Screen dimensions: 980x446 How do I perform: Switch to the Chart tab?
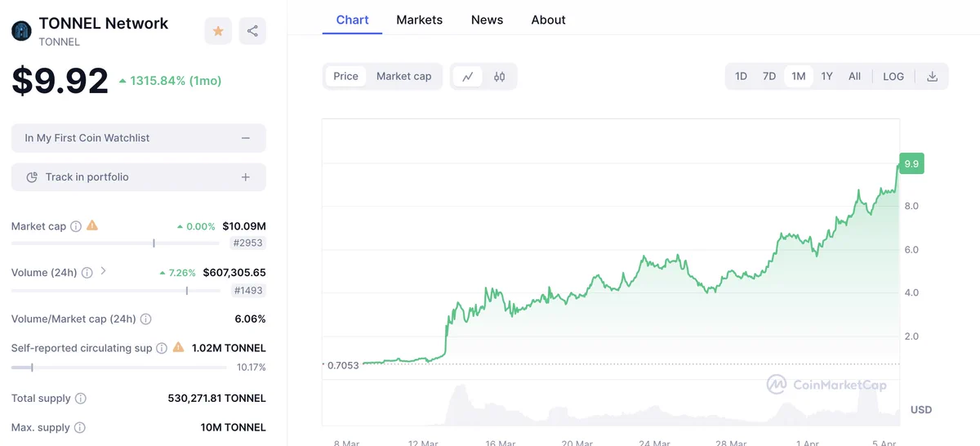pos(353,20)
